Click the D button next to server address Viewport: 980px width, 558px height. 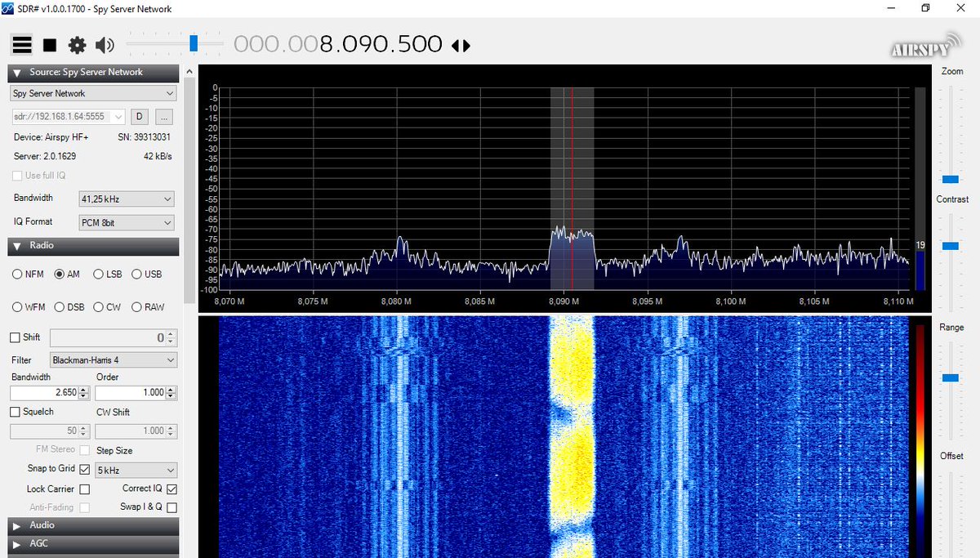[x=139, y=116]
